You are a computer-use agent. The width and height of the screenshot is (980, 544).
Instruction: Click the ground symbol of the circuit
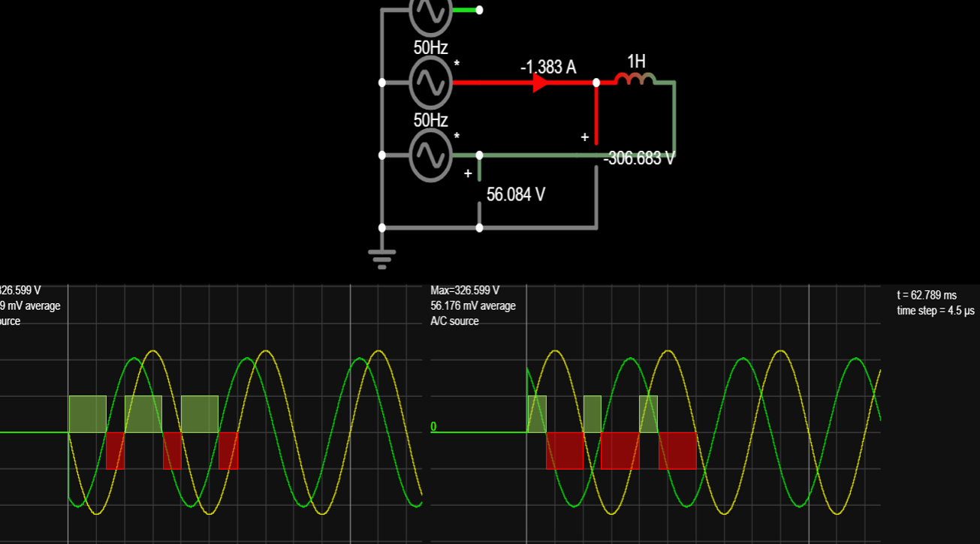[x=382, y=260]
